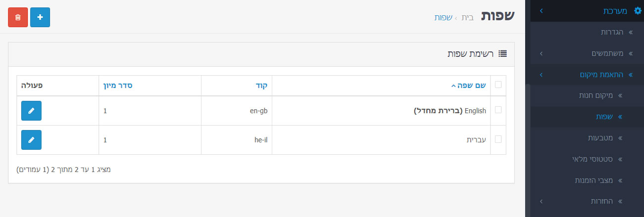Sort table by קוד column header

pos(262,85)
